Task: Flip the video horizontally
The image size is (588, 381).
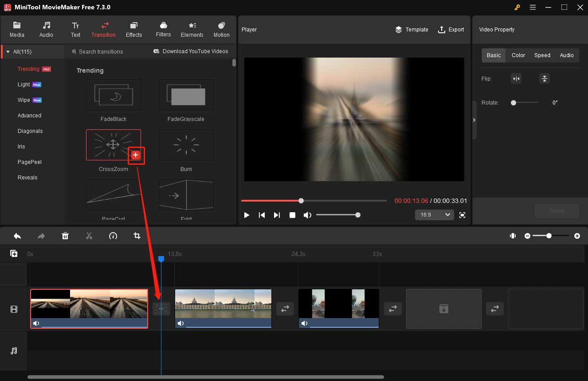Action: click(516, 79)
